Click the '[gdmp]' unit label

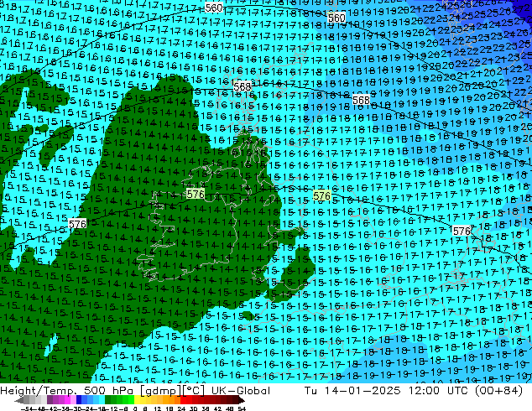pyautogui.click(x=160, y=391)
